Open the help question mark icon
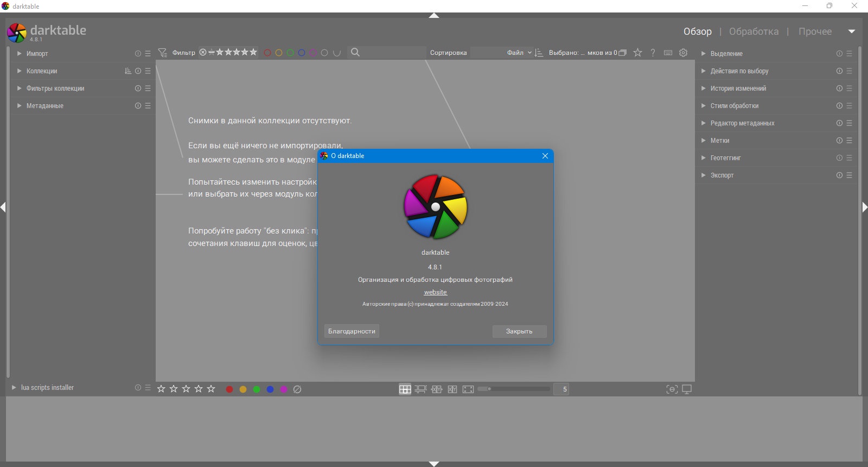868x467 pixels. pyautogui.click(x=653, y=53)
